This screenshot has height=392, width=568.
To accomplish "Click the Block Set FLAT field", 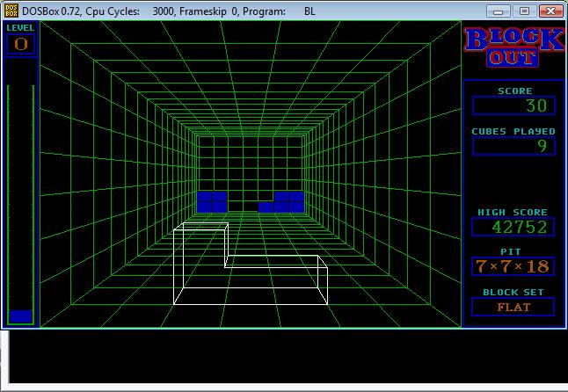I will (x=513, y=307).
